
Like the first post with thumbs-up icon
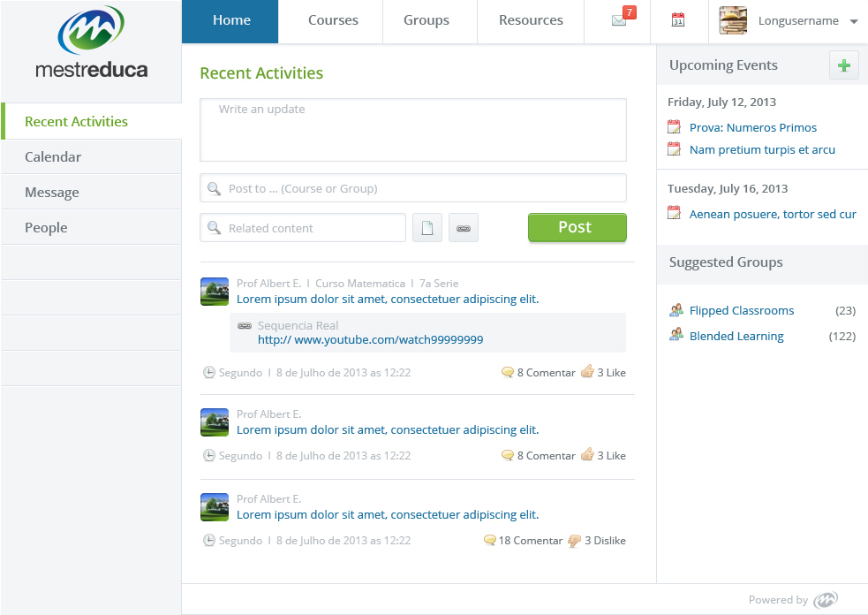587,371
